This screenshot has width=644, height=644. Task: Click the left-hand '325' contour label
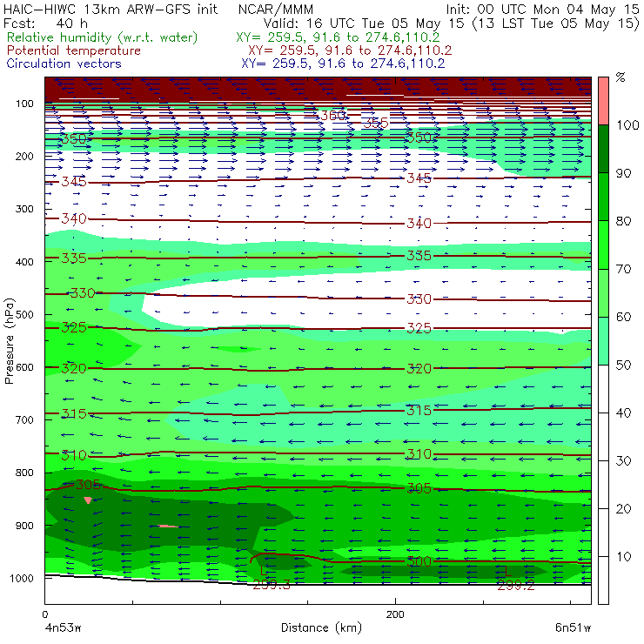[x=74, y=327]
